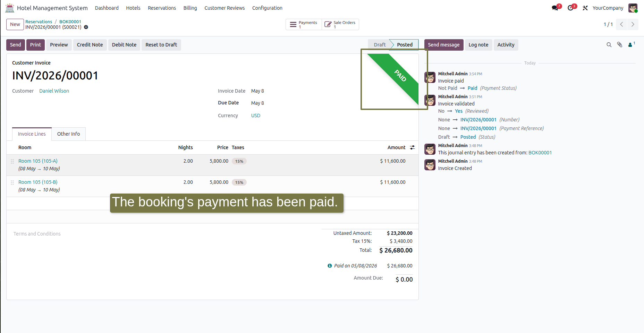Print the invoice
This screenshot has height=333, width=644.
[x=35, y=45]
